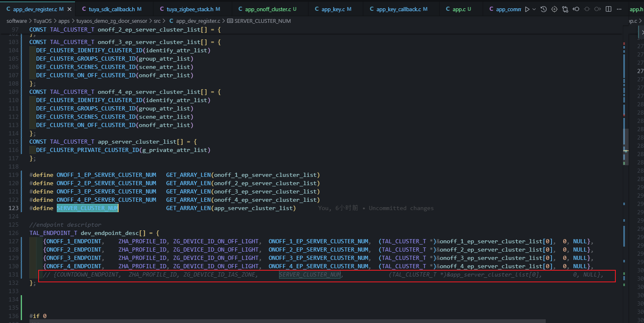Click ONOFF_2_ENDPOINT on line 128
The image size is (644, 323).
(x=74, y=250)
